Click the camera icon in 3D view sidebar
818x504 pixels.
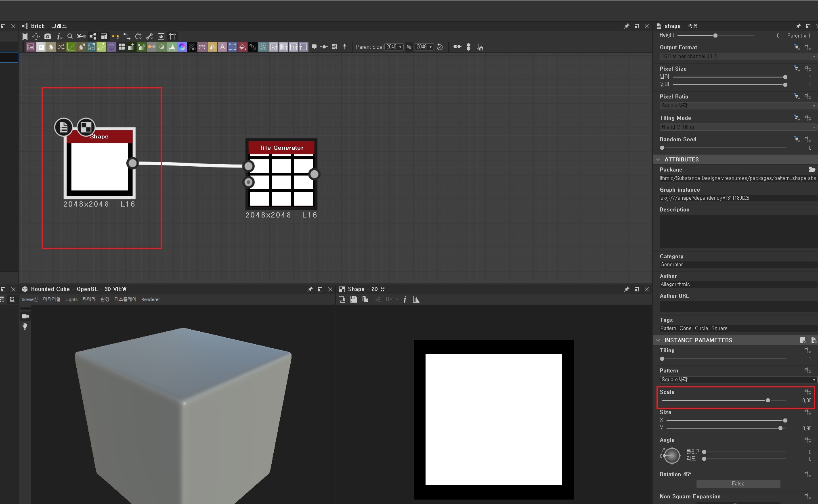tap(25, 316)
